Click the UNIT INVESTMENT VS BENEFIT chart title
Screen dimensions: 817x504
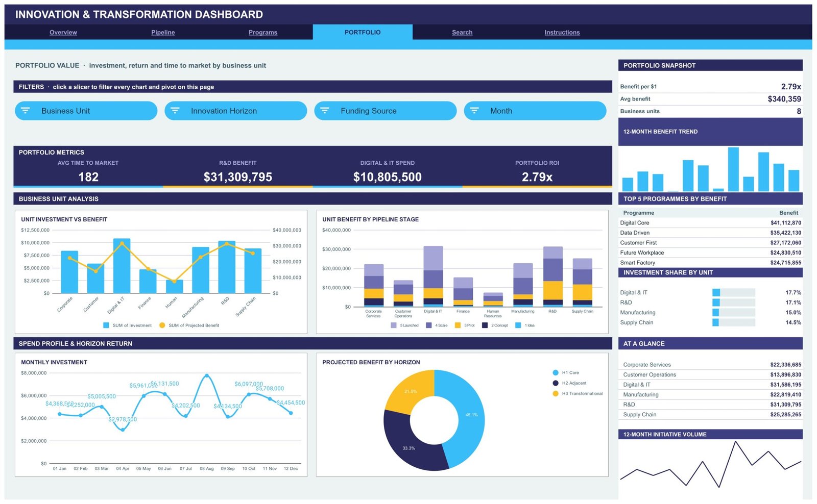64,219
